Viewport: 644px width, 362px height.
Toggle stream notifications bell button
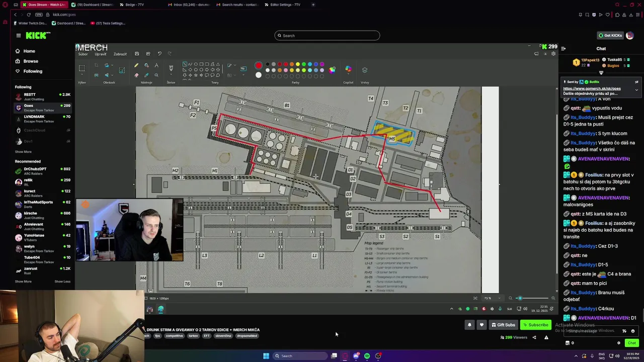(469, 325)
